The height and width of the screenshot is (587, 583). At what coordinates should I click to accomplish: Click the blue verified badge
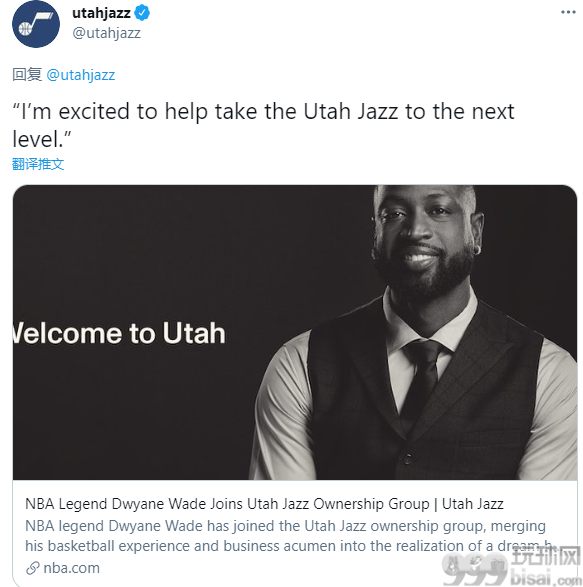(x=142, y=13)
